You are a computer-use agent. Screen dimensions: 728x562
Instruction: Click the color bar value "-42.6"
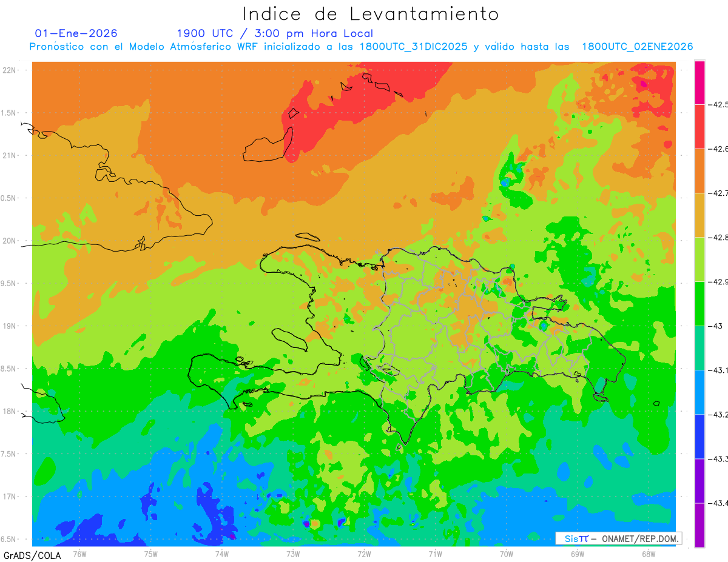719,149
